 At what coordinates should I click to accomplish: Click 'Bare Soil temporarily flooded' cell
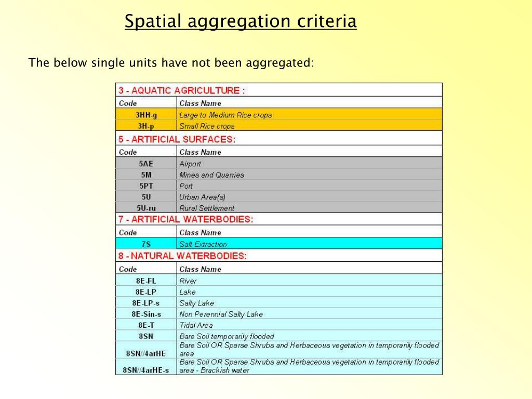[x=310, y=336]
